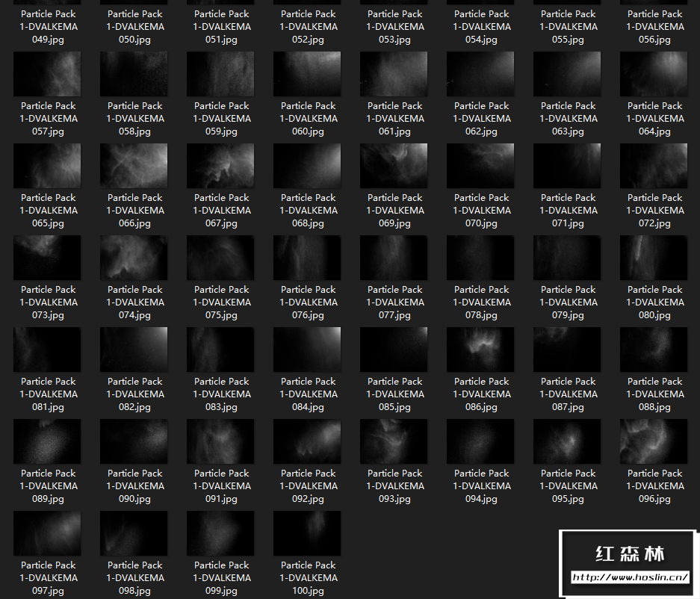This screenshot has width=700, height=599.
Task: Select thumbnail of Particle Pack 1-DVALKEMA 100.jpg
Action: click(307, 533)
